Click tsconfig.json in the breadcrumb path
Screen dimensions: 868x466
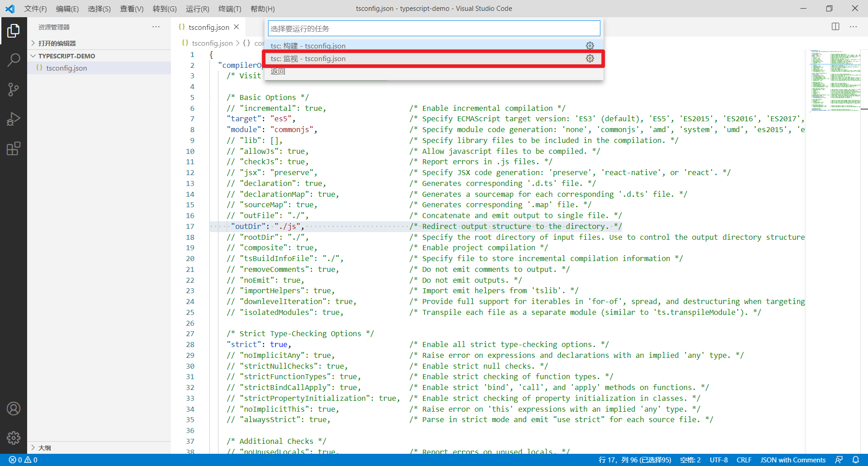pyautogui.click(x=212, y=43)
